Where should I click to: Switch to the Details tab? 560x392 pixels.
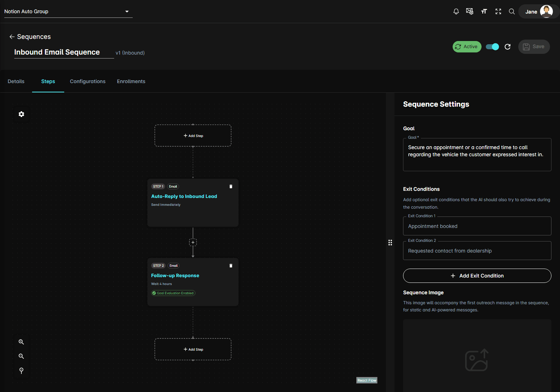(16, 81)
